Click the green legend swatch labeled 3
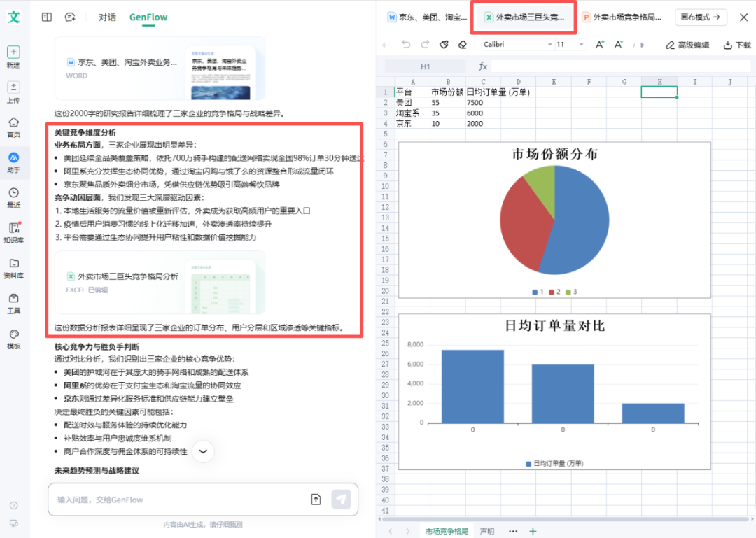 click(568, 292)
